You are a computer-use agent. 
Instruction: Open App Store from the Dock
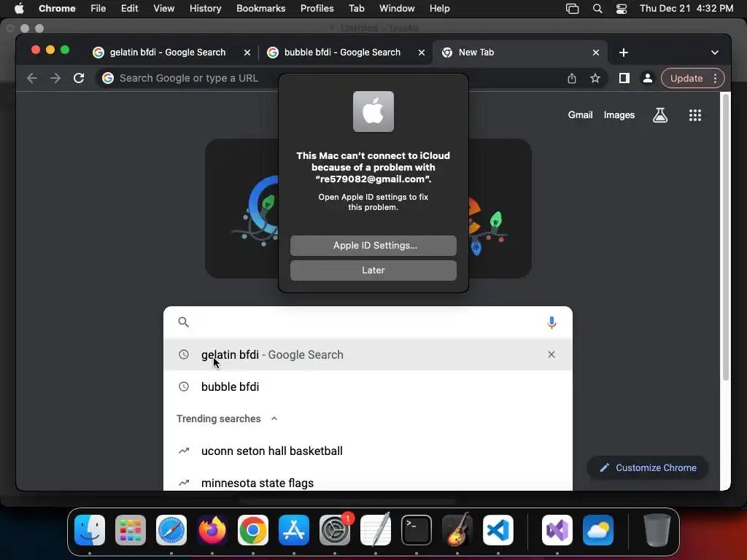(x=294, y=530)
